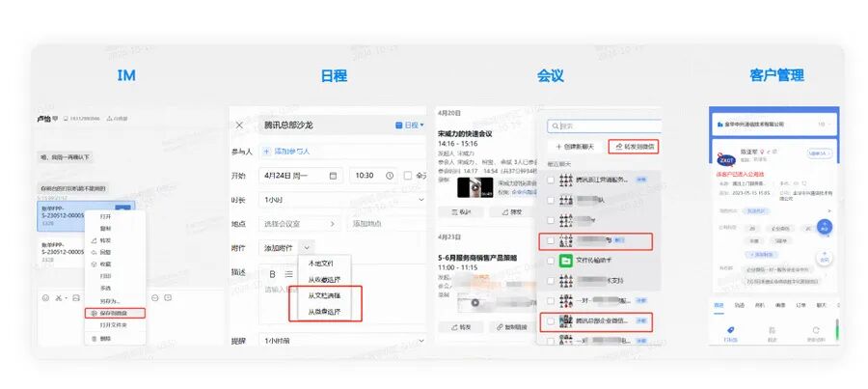Open the 宋威力的快速会议 meeting title
Image resolution: width=868 pixels, height=389 pixels.
pos(465,134)
